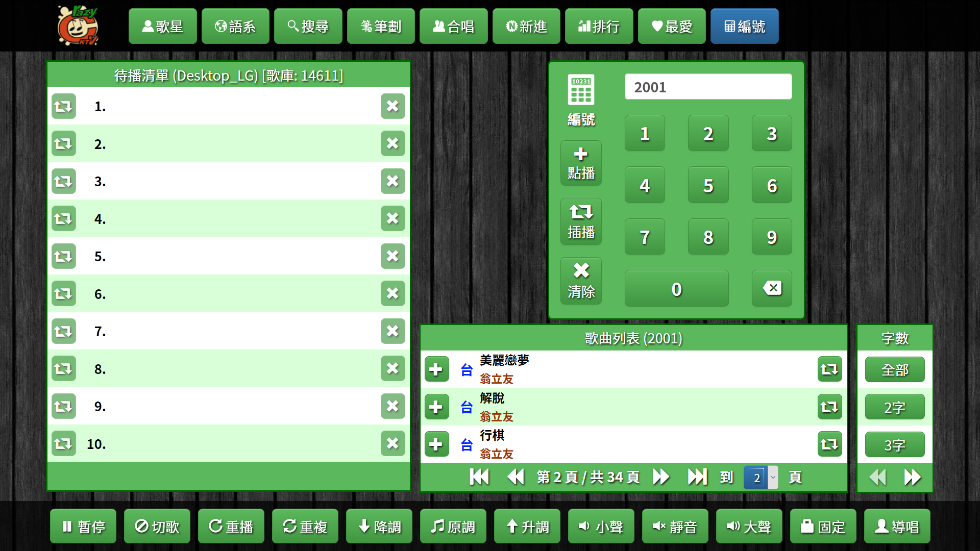Click the backspace key on number keypad

(772, 288)
